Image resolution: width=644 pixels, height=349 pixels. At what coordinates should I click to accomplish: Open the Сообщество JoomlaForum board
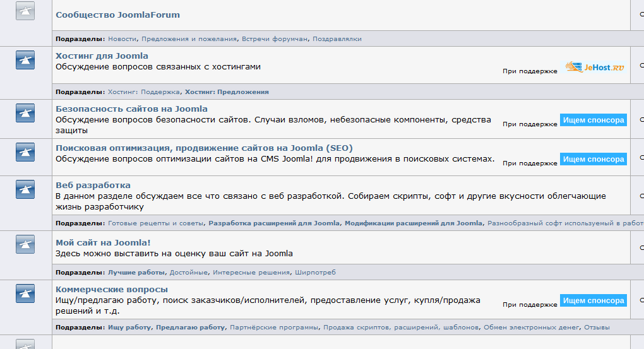[117, 15]
